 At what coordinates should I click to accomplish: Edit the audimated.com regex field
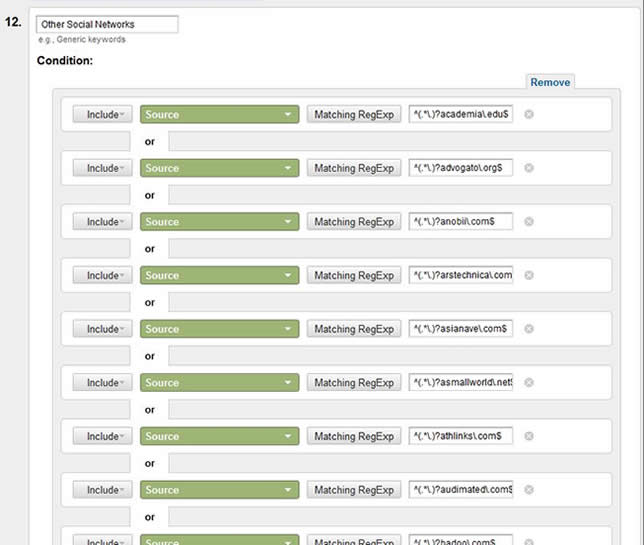point(461,489)
